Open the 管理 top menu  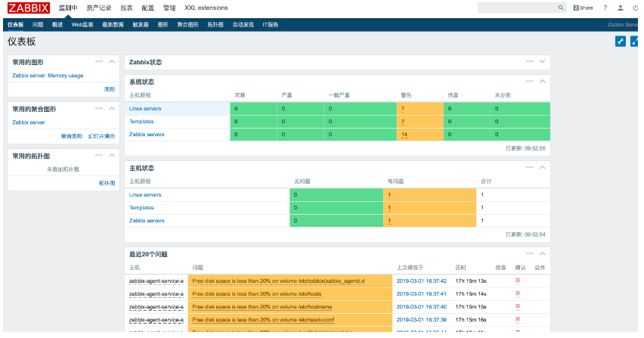pyautogui.click(x=169, y=8)
